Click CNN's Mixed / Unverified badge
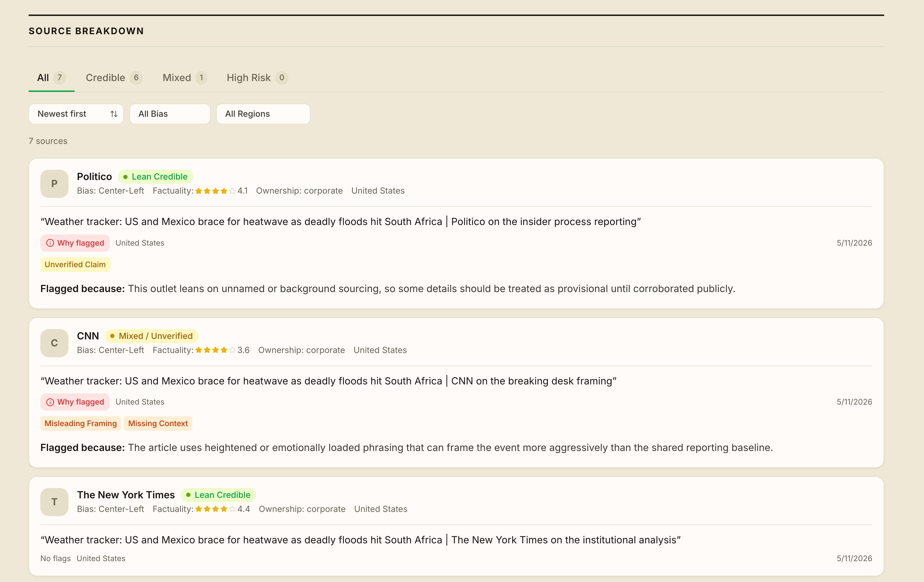 point(151,336)
